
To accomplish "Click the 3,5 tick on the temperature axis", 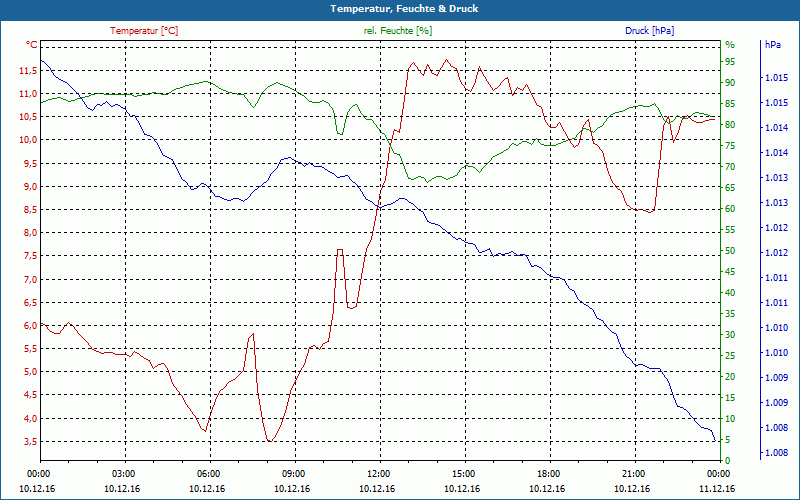I will coord(30,441).
